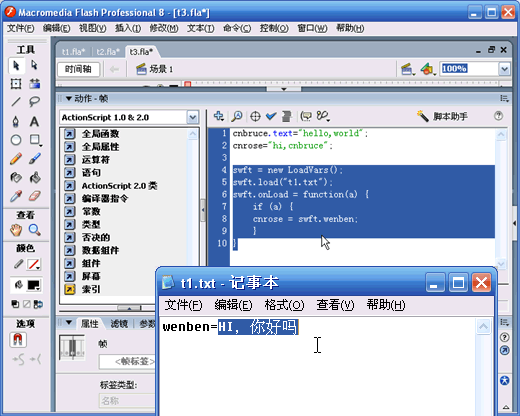Select the Gradient Transform tool

tap(34, 84)
